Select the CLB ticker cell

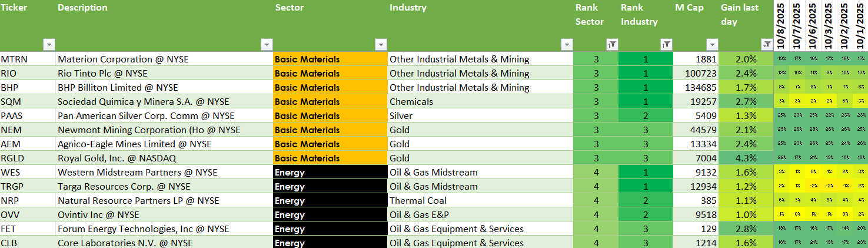click(x=28, y=242)
